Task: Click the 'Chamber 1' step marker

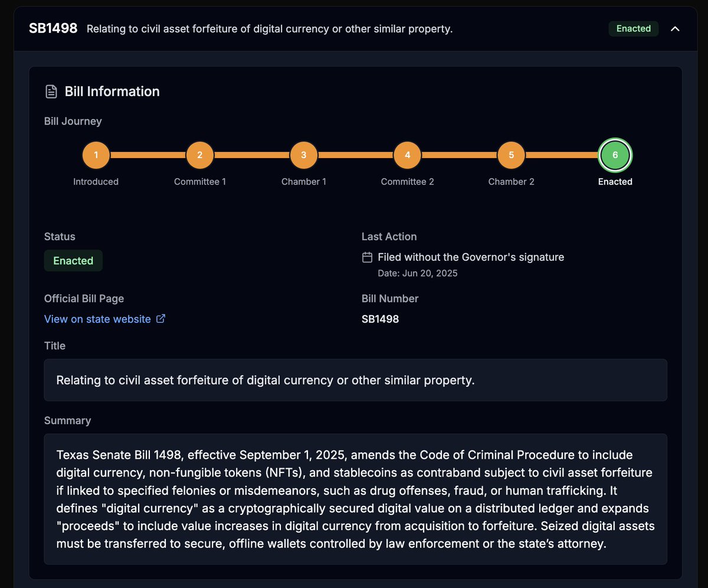Action: click(303, 155)
